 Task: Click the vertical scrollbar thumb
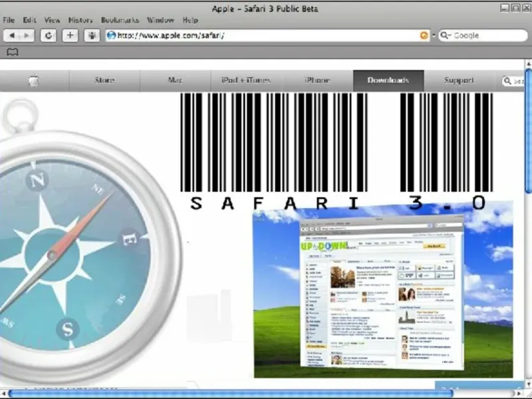528,130
